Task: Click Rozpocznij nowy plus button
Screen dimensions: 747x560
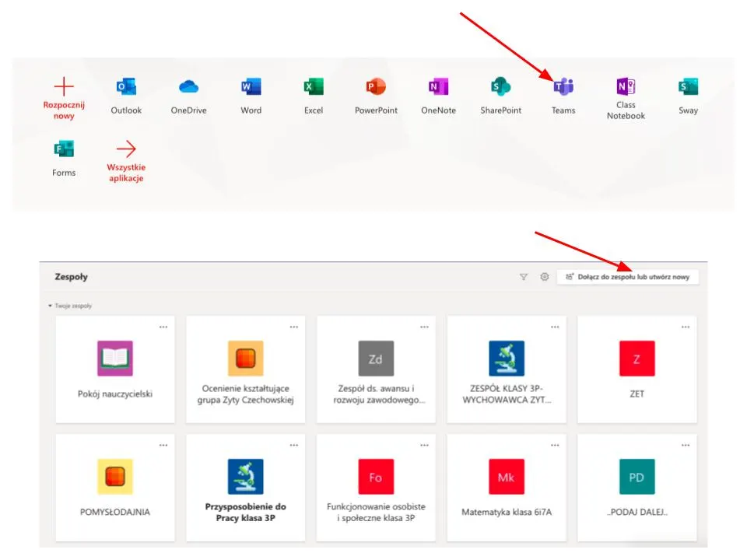Action: (64, 87)
